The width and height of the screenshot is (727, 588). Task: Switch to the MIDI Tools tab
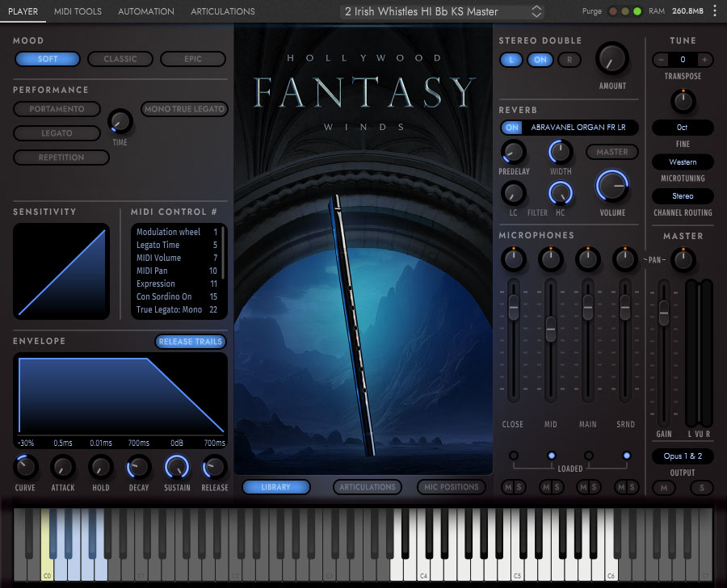pyautogui.click(x=78, y=11)
